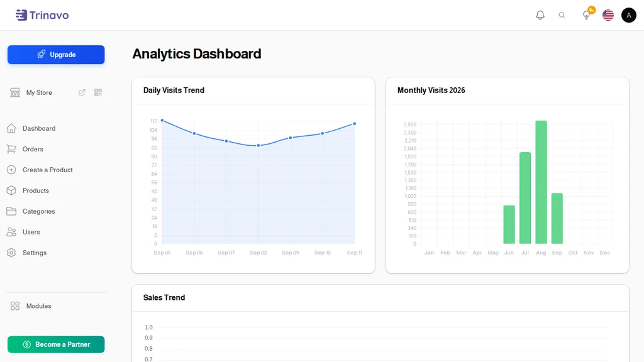
Task: Click the 'Sales Trend' title
Action: point(164,297)
